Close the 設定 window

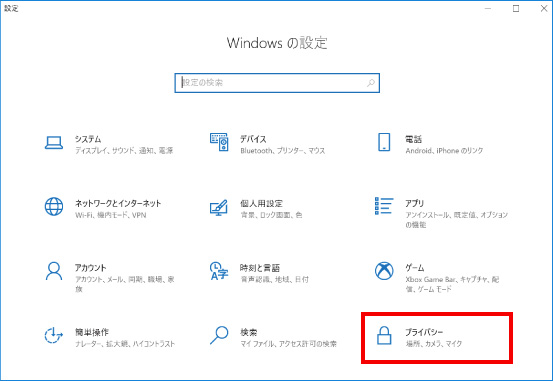click(x=543, y=8)
